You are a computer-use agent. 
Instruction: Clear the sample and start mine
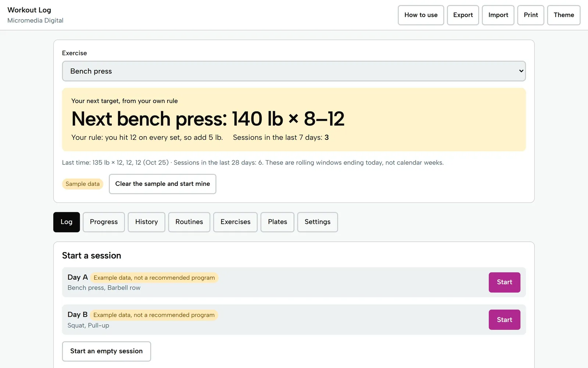coord(162,184)
